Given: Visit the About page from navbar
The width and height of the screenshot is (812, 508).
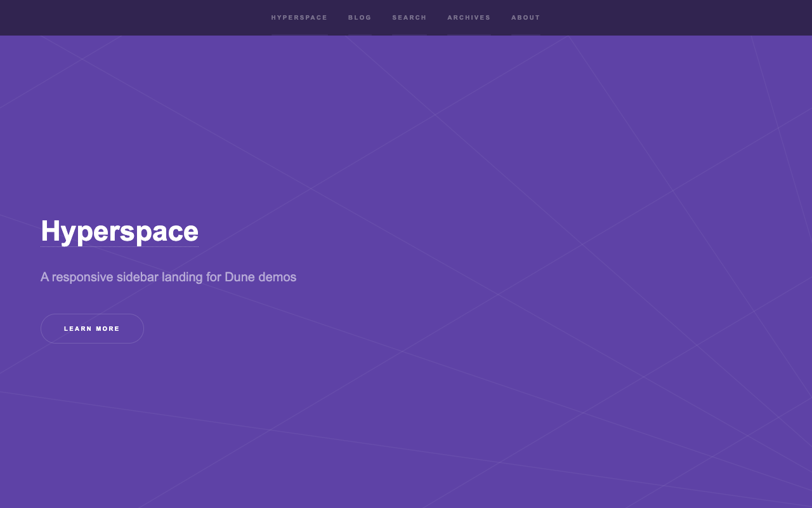Looking at the screenshot, I should tap(526, 18).
